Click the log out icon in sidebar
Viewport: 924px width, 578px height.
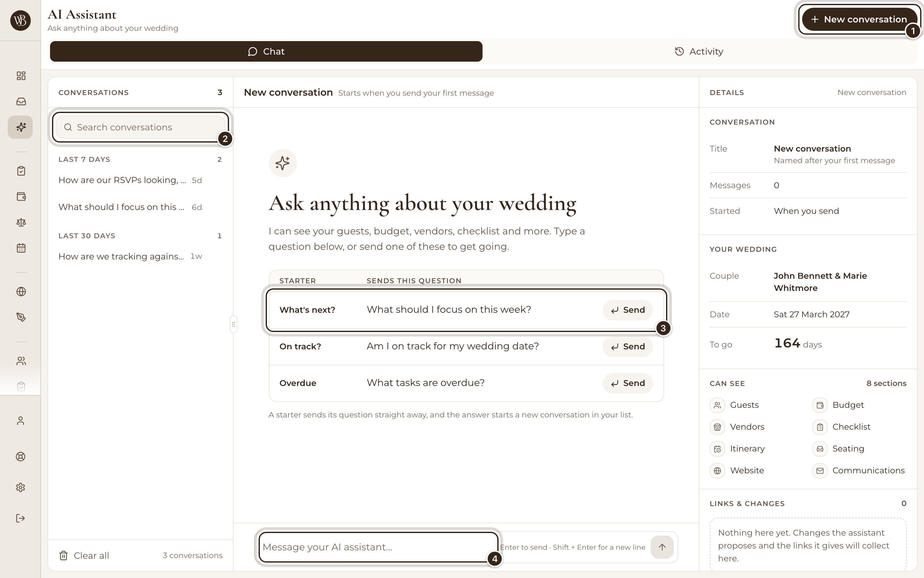(x=21, y=518)
